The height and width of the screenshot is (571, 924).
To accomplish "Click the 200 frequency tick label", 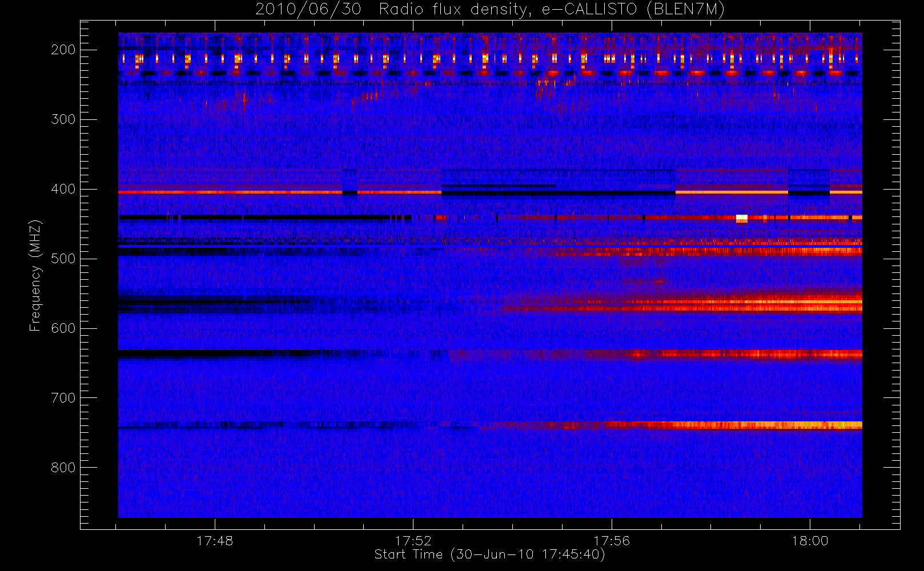I will 63,50.
